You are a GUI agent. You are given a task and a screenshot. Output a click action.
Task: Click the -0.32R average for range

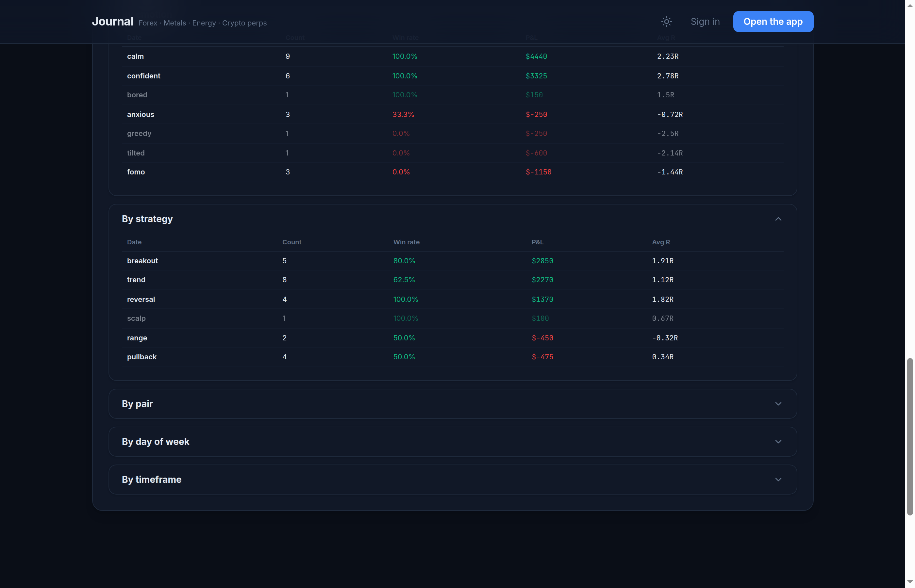665,338
